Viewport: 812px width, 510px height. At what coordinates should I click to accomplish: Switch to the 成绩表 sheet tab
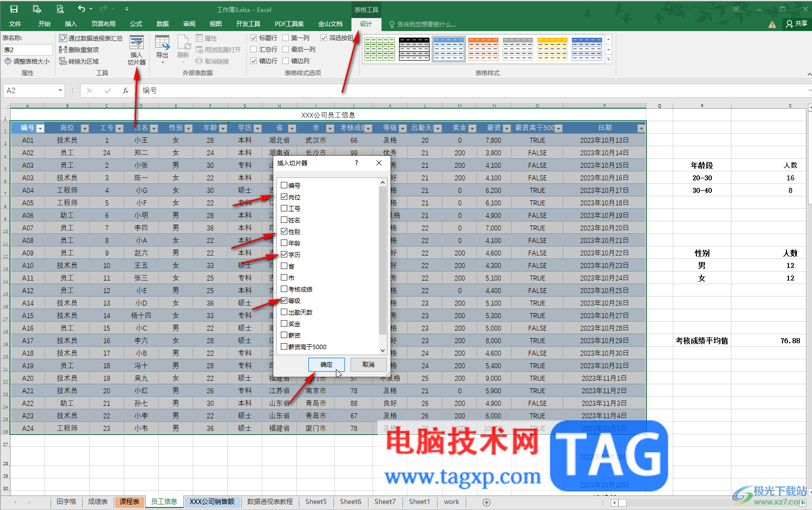pyautogui.click(x=98, y=501)
